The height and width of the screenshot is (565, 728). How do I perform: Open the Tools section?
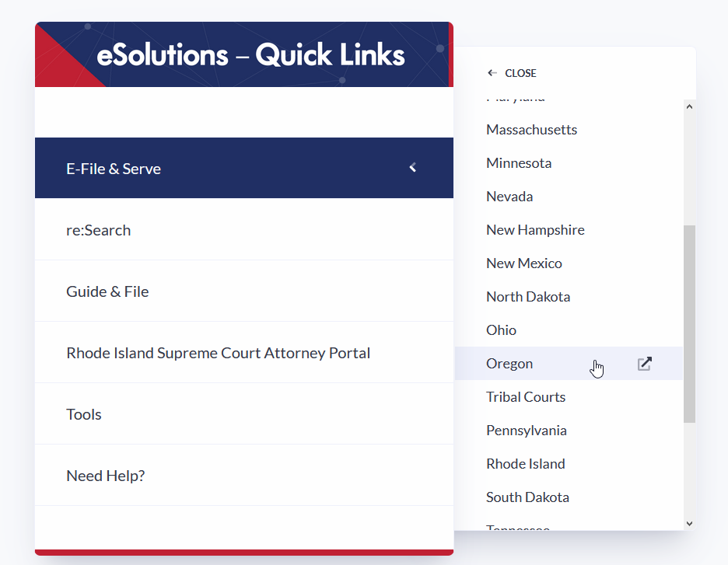pos(84,413)
